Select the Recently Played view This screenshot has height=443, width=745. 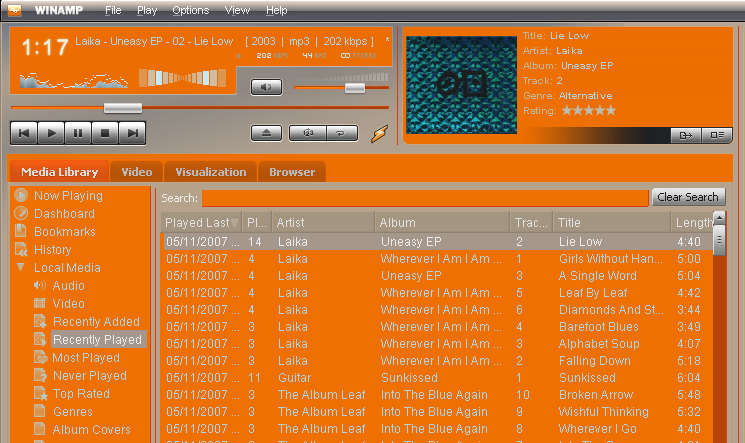(x=97, y=339)
